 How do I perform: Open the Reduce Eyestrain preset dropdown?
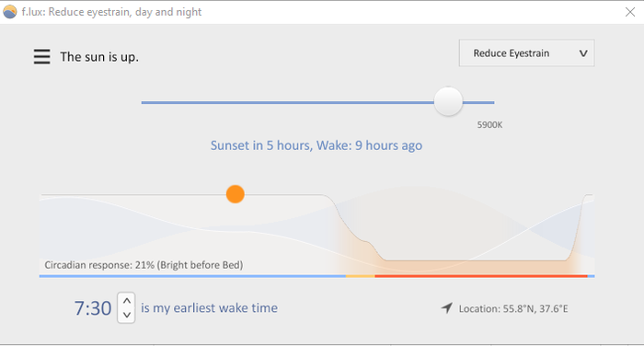point(526,53)
